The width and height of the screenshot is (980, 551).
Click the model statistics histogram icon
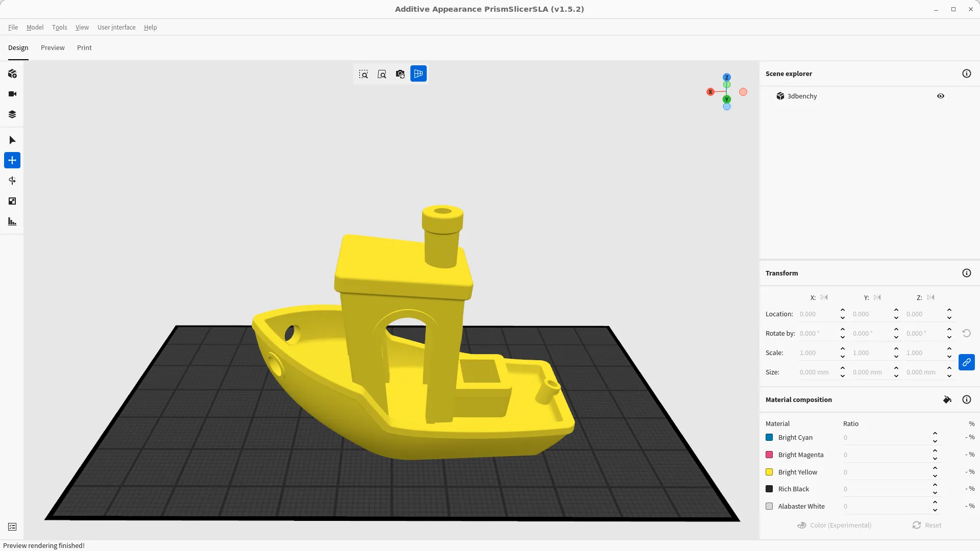[12, 221]
